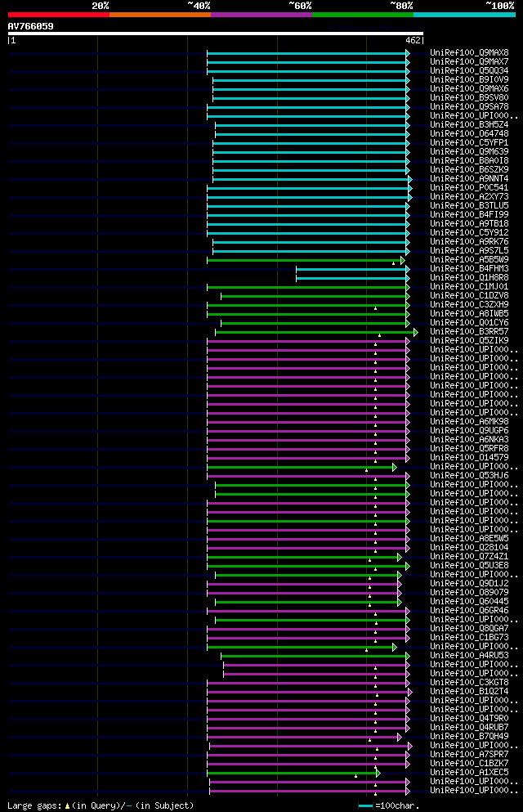Select the UniRef100_O14579 label

tap(469, 457)
